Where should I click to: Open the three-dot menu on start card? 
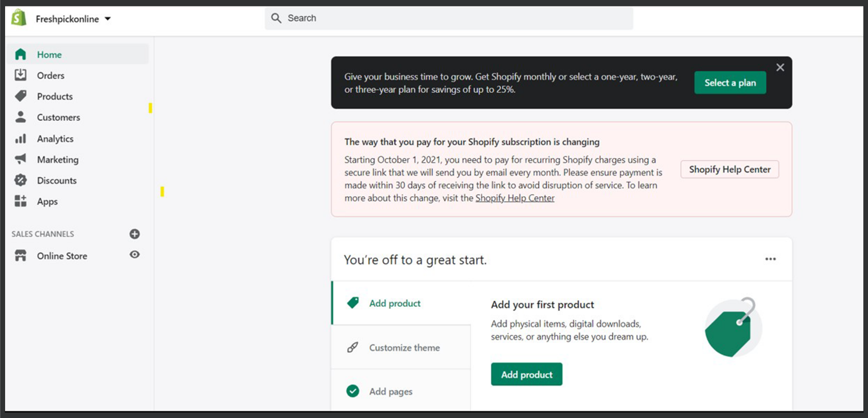click(x=771, y=259)
